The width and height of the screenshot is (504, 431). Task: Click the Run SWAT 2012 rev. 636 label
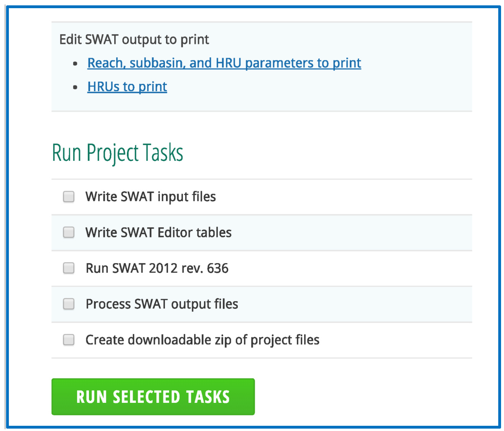click(157, 268)
